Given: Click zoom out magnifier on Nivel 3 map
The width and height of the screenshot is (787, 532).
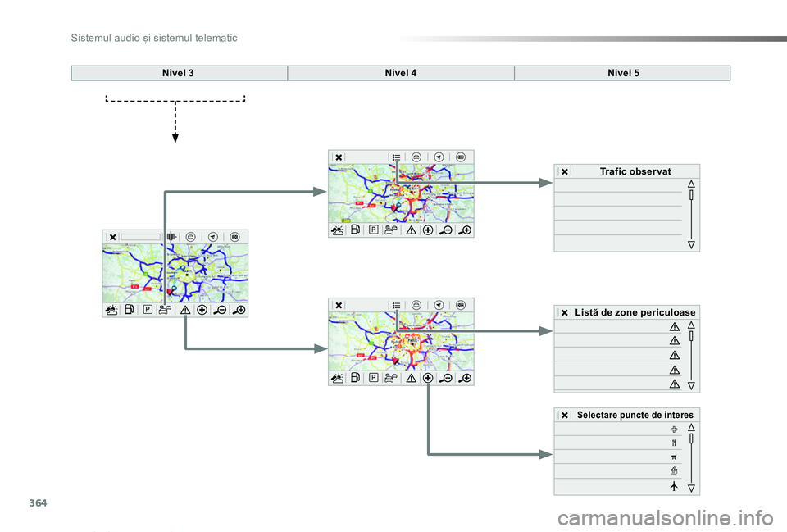Looking at the screenshot, I should pos(220,310).
